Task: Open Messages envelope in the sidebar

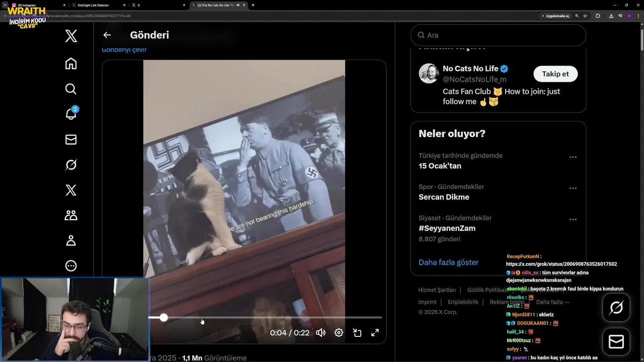Action: pyautogui.click(x=71, y=140)
